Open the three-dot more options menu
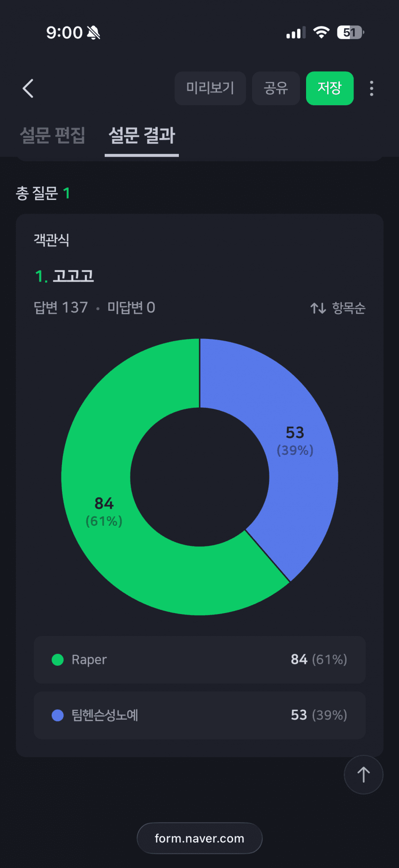The width and height of the screenshot is (399, 868). (371, 88)
